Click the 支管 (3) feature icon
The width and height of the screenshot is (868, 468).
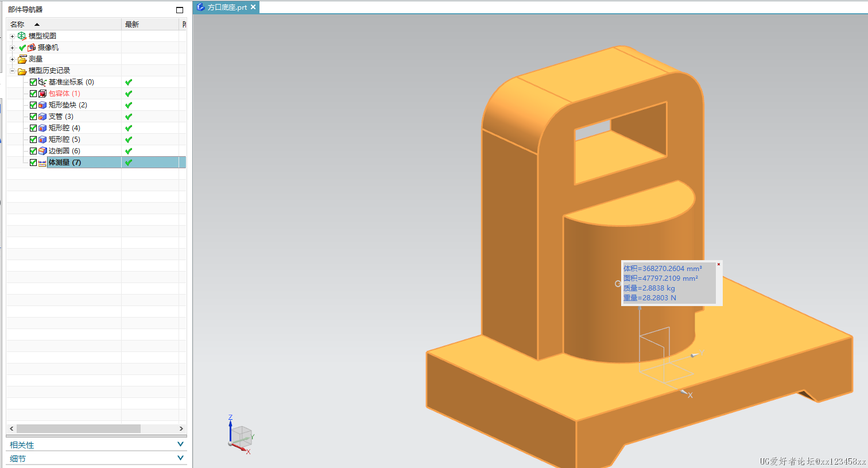click(x=42, y=117)
